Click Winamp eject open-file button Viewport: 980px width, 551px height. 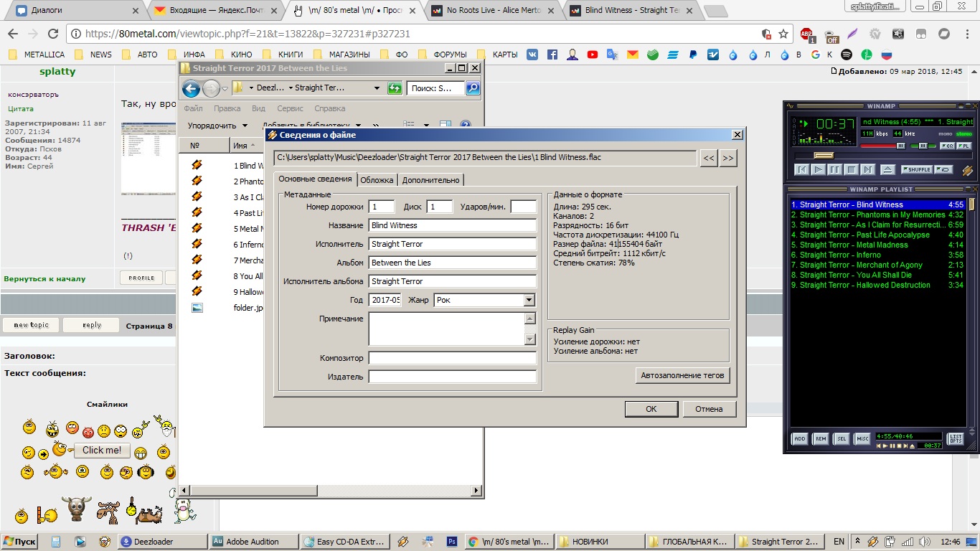click(x=887, y=169)
